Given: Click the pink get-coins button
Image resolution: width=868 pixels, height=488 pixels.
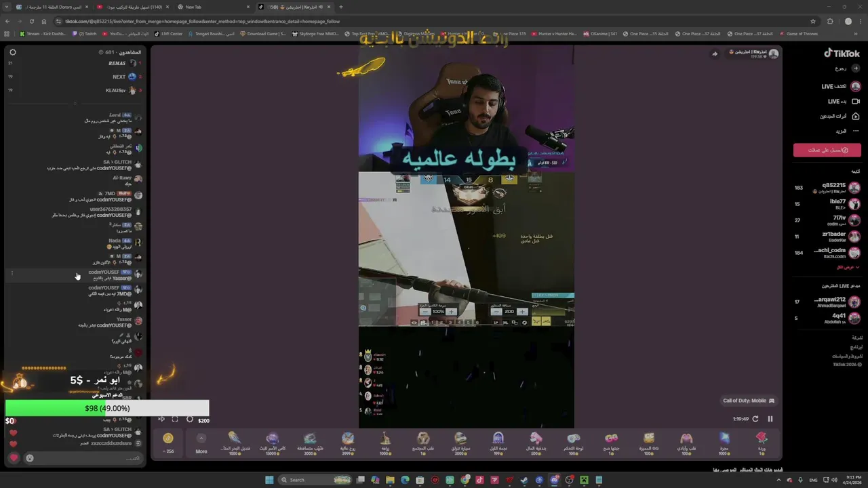Looking at the screenshot, I should coord(827,150).
